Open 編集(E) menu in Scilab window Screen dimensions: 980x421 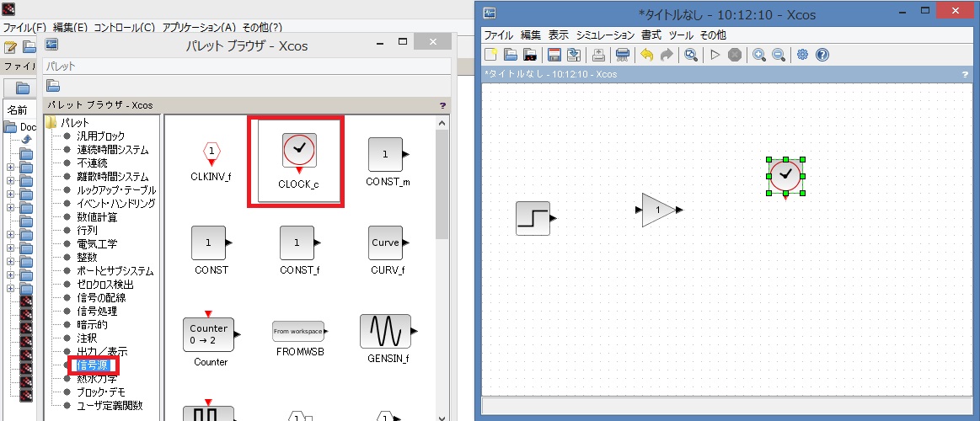71,28
